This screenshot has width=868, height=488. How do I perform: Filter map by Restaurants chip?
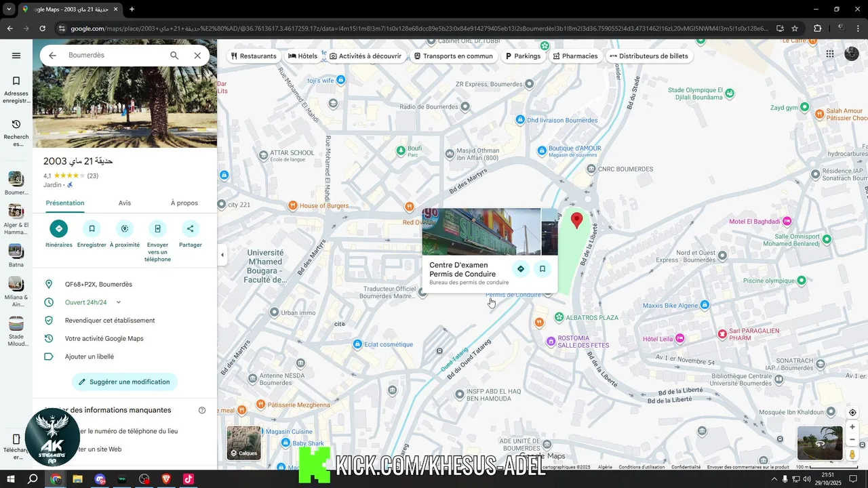[x=254, y=56]
